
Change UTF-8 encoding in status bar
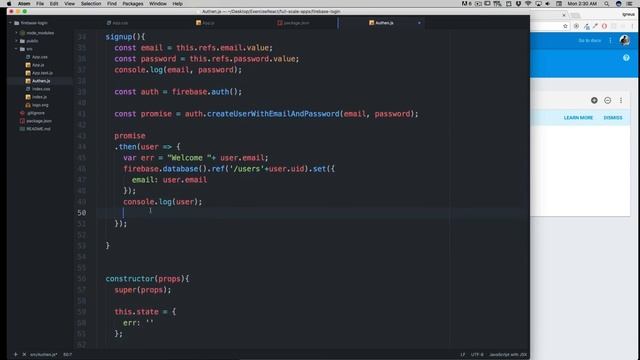pyautogui.click(x=477, y=355)
